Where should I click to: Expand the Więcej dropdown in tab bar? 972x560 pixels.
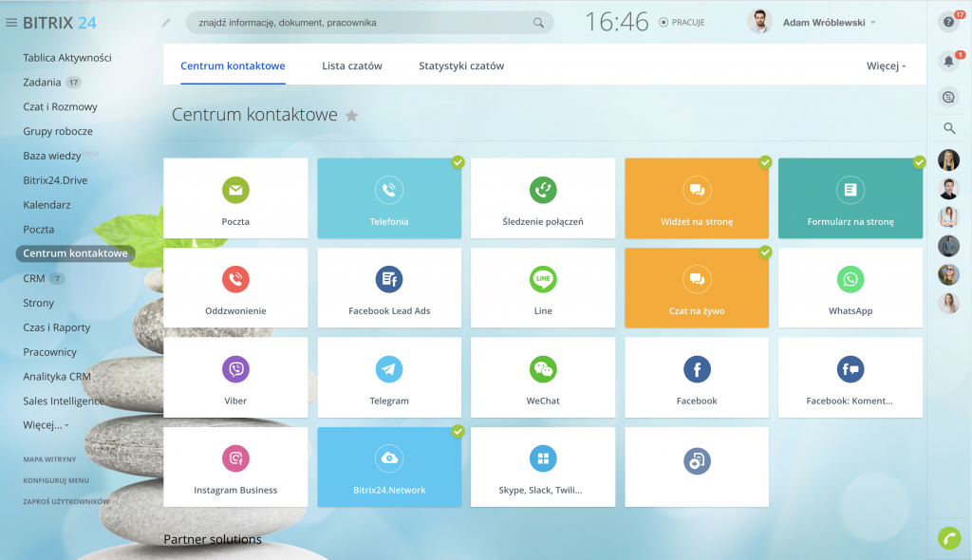(x=886, y=66)
